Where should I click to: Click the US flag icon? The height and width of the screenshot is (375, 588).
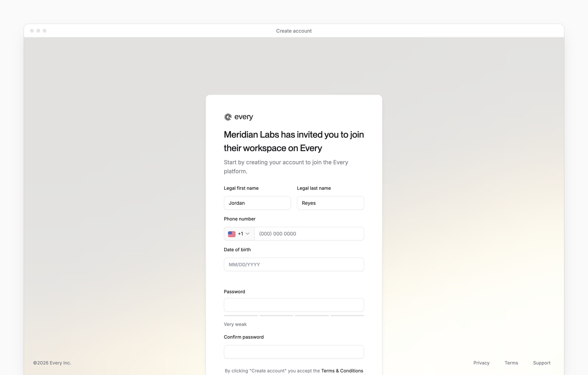tap(232, 234)
